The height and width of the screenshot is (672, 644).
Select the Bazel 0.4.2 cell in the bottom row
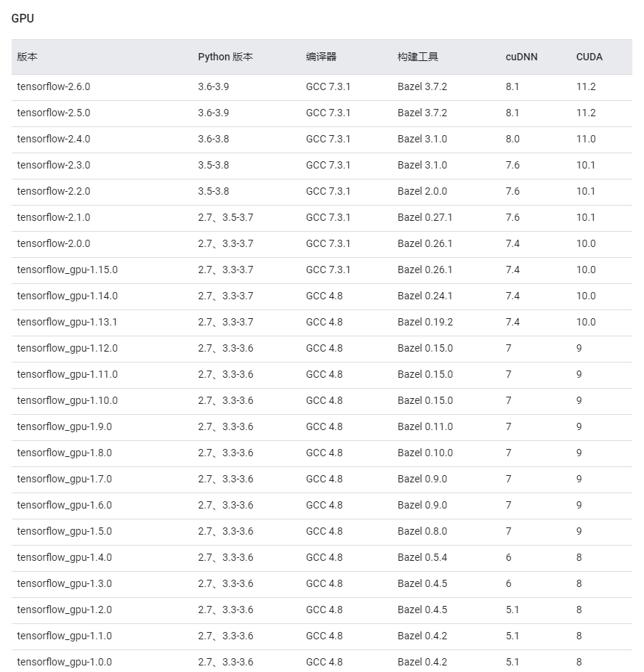pyautogui.click(x=417, y=662)
